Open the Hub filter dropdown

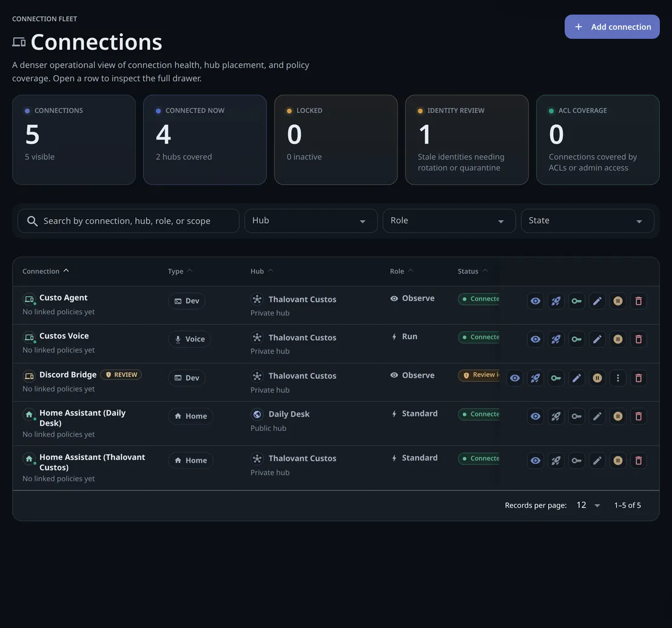pos(311,221)
